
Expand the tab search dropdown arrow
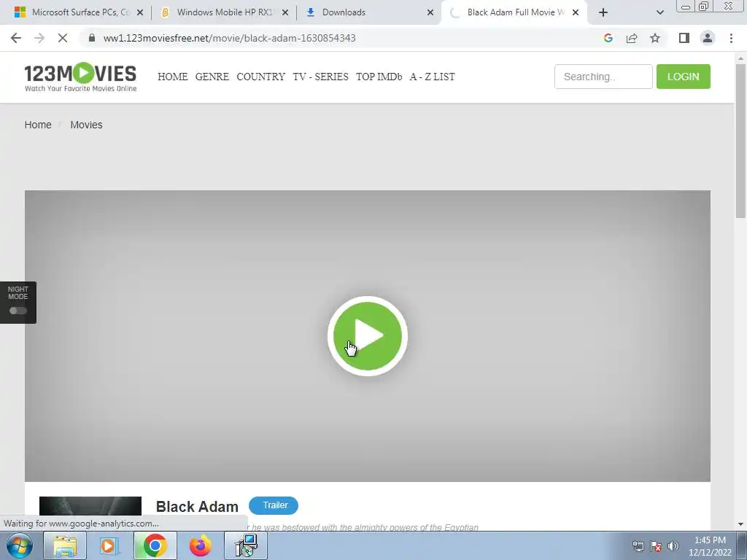(x=659, y=13)
